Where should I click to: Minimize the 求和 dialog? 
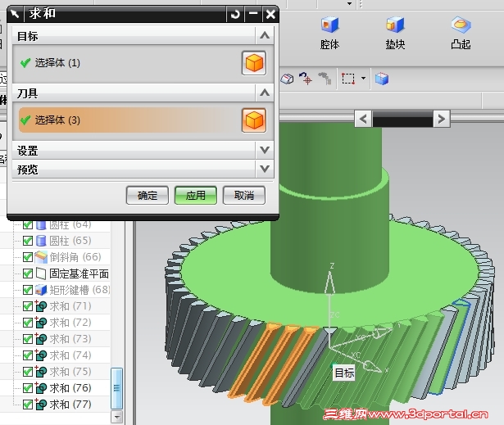point(253,14)
